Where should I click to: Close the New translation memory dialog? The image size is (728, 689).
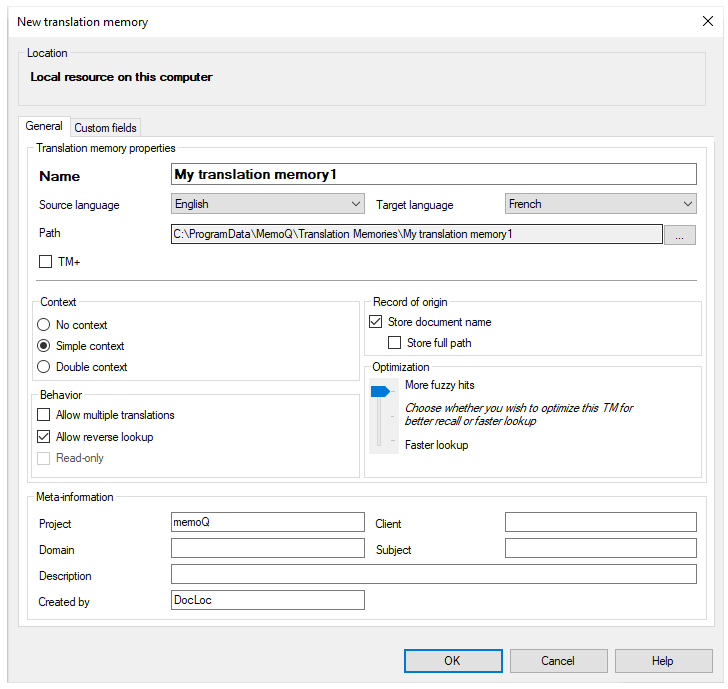tap(708, 21)
